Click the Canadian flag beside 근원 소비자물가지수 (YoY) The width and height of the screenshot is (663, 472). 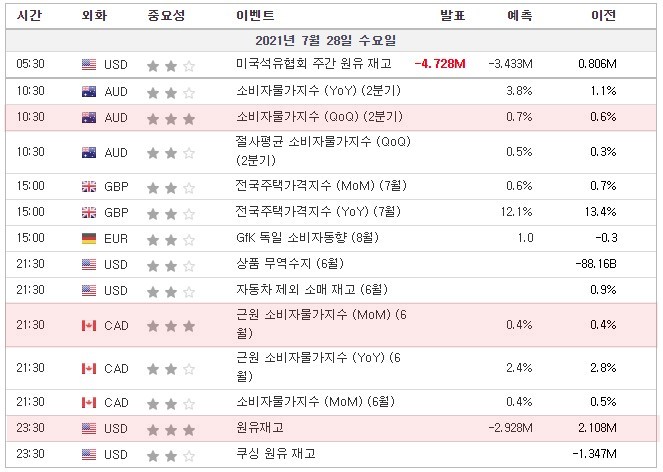(89, 368)
